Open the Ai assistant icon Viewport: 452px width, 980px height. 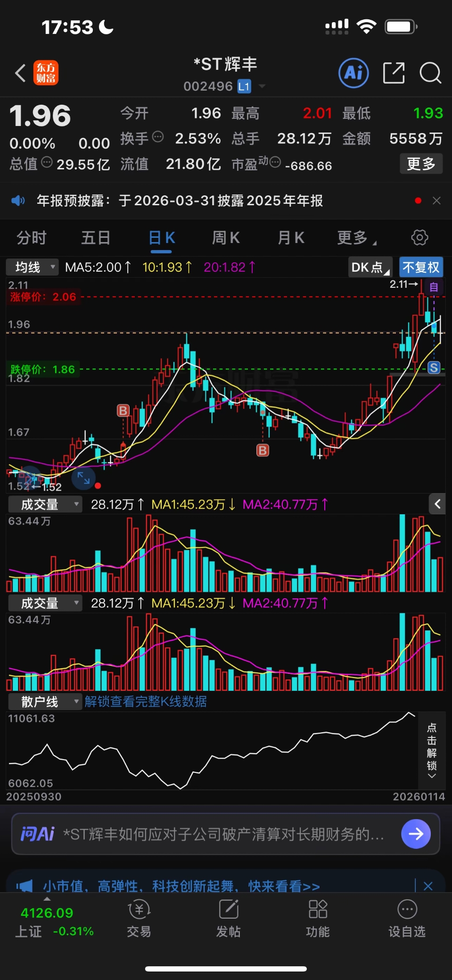353,73
